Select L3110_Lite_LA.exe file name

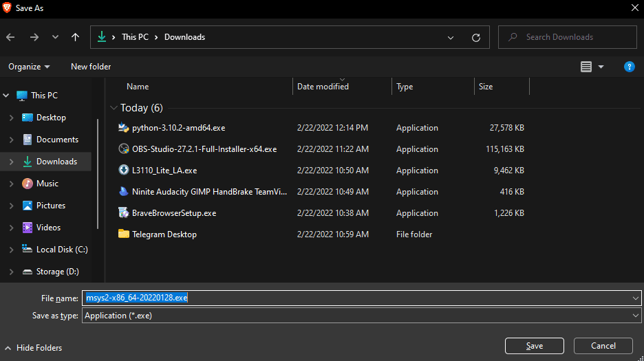pyautogui.click(x=164, y=171)
